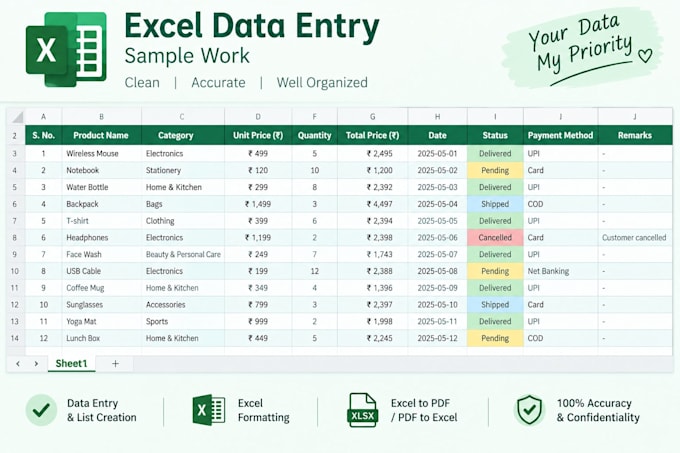Select the 'Yoga Mat' cell
The width and height of the screenshot is (680, 453).
(x=101, y=321)
